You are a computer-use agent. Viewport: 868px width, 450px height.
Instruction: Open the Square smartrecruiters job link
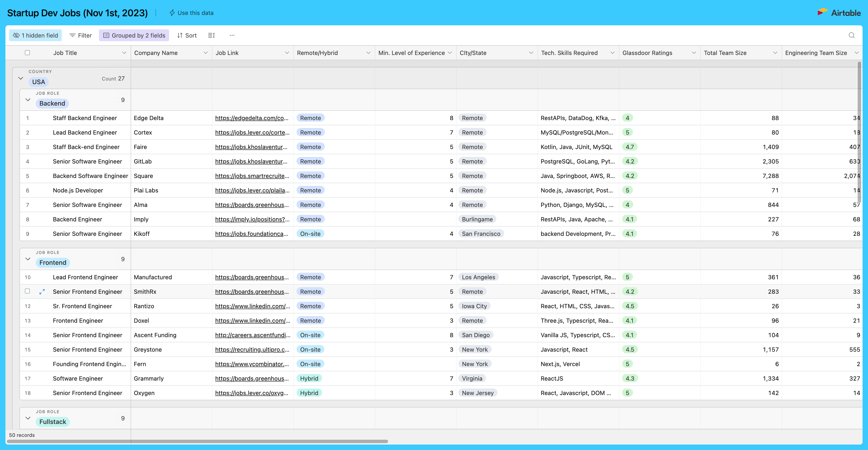tap(252, 176)
